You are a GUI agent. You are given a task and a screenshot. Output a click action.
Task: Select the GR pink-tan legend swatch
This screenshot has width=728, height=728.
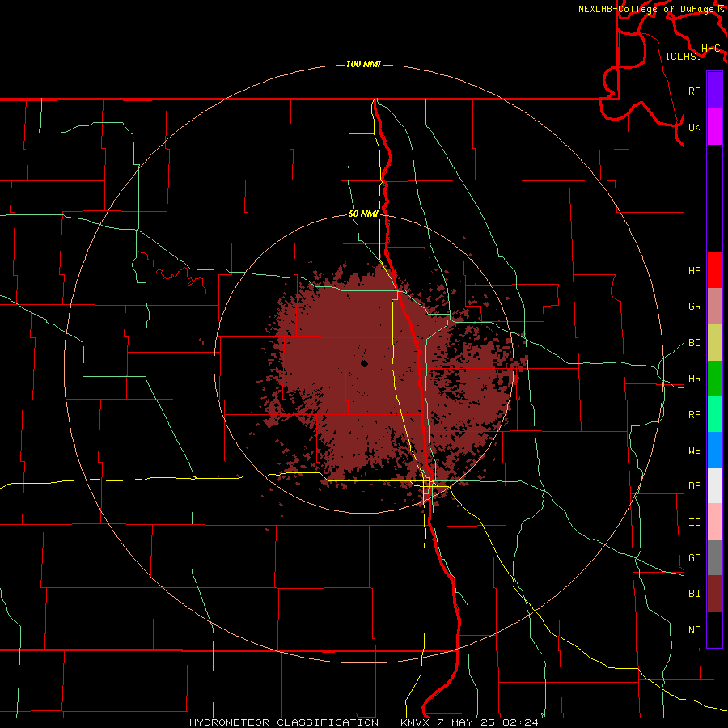[714, 307]
